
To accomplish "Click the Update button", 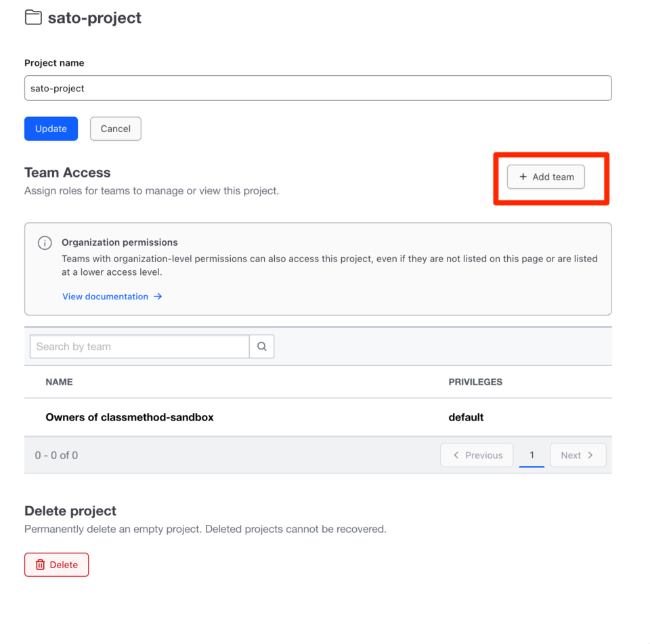I will coord(51,129).
